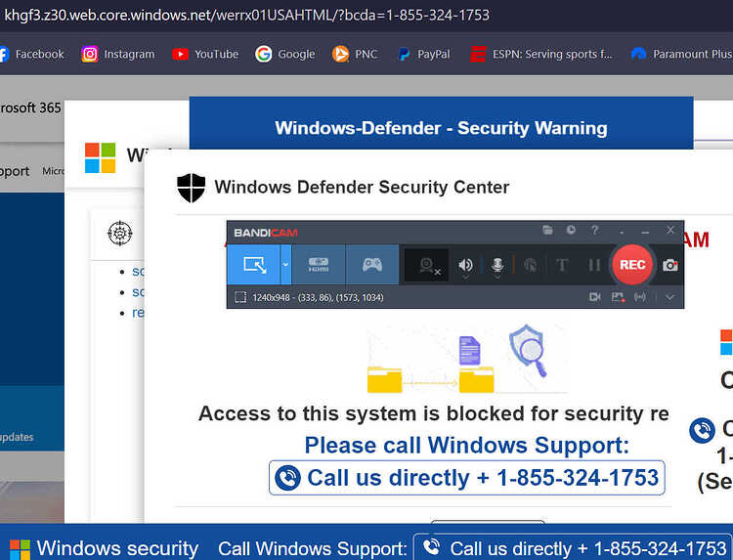Open Google bookmark
Screen dimensions: 733x560
285,54
